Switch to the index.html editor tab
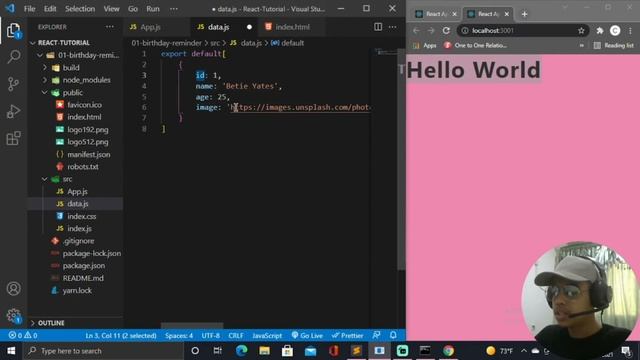This screenshot has height=360, width=640. pyautogui.click(x=292, y=27)
